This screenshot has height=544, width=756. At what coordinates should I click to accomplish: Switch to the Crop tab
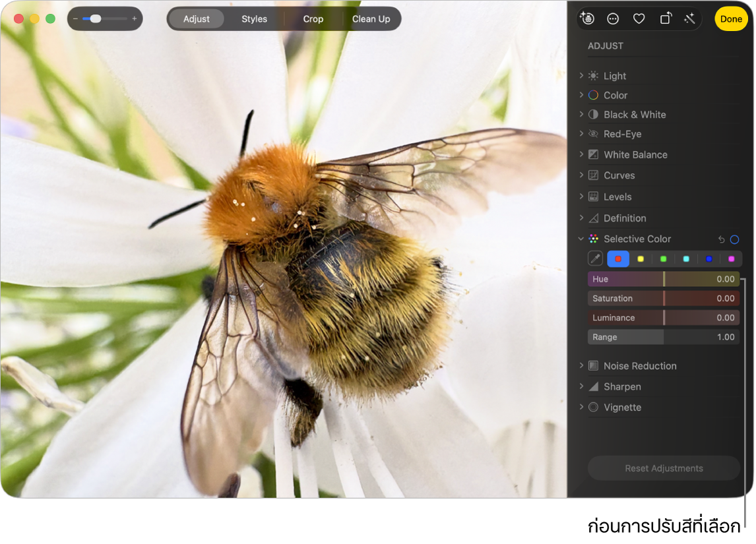click(x=313, y=18)
